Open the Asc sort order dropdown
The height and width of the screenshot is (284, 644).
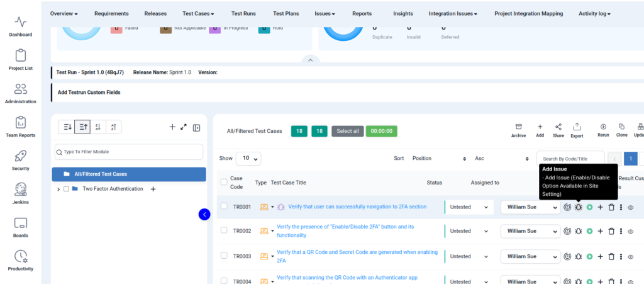click(x=502, y=158)
